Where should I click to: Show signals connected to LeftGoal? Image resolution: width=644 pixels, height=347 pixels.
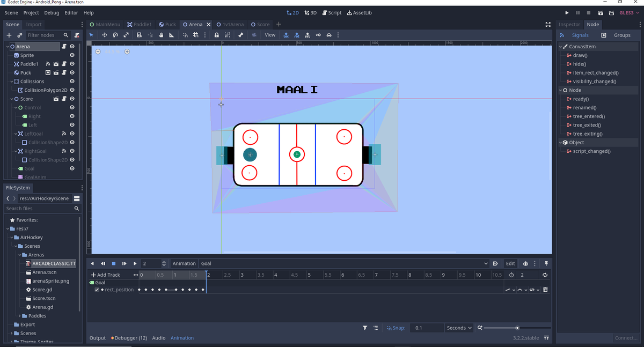click(x=64, y=134)
